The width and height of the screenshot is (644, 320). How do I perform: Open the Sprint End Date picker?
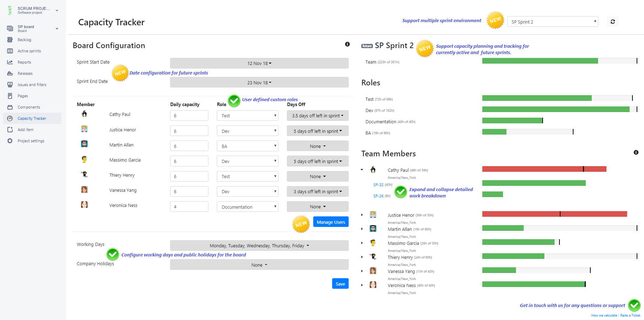pos(259,82)
